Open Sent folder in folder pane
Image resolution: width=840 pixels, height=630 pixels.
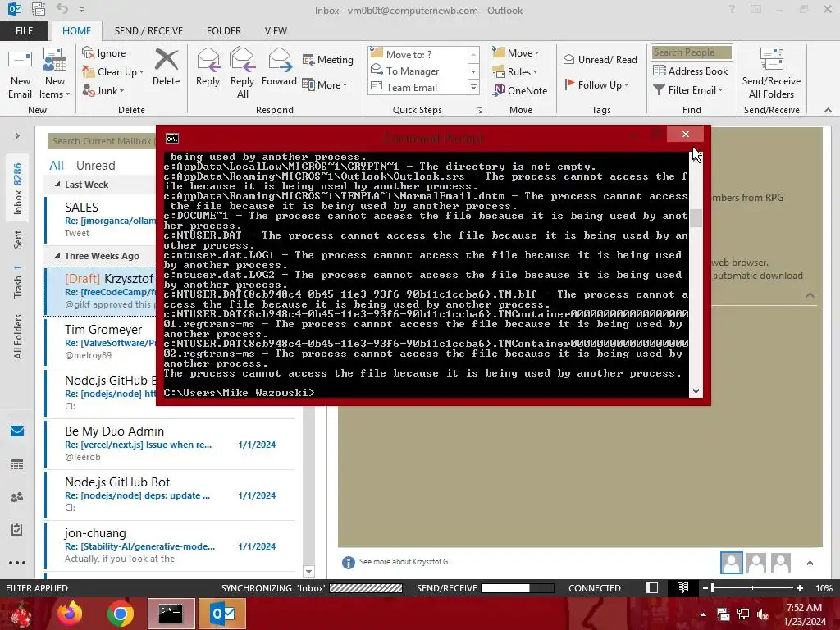(18, 240)
